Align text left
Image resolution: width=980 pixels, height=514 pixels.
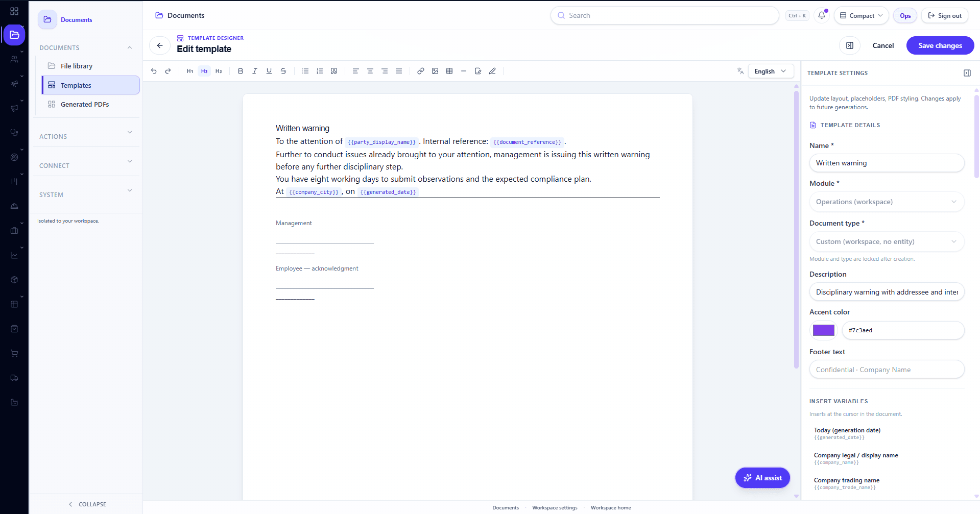click(356, 71)
